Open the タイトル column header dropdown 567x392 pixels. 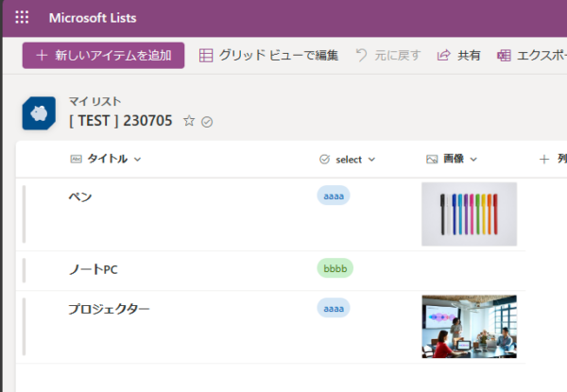[105, 159]
